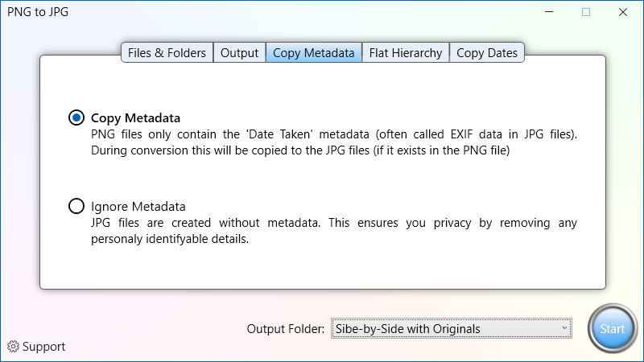
Task: Select the Copy Metadata radio button
Action: tap(76, 117)
